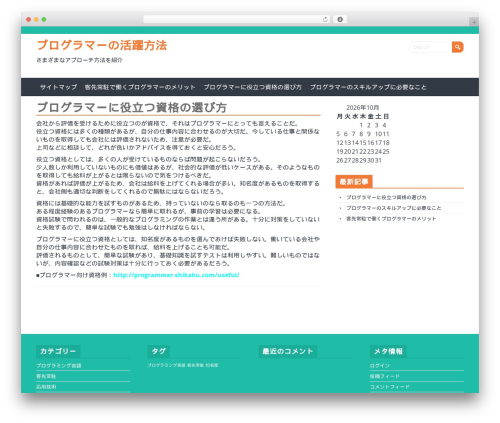The width and height of the screenshot is (500, 423).
Task: Click the tagline さまざまなアプローチ方法を紹介
Action: tap(79, 60)
